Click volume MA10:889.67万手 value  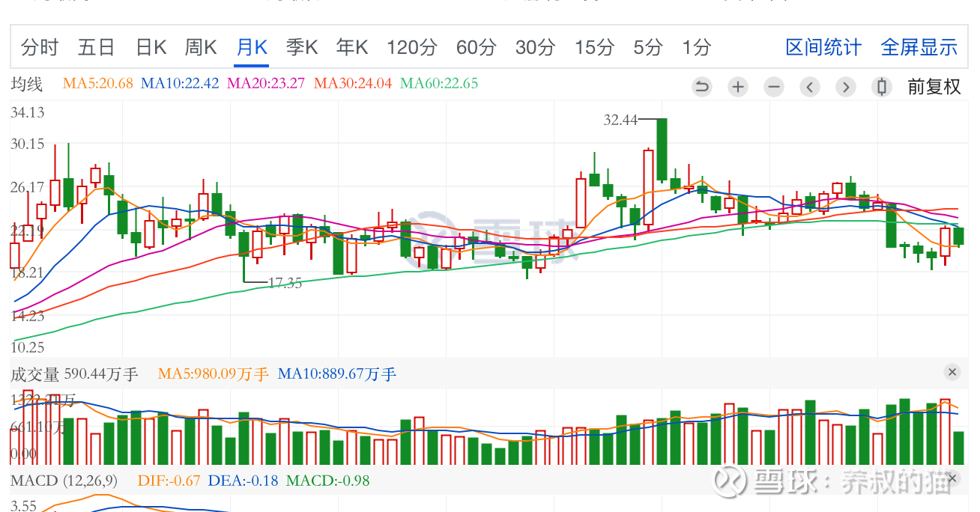coord(337,374)
